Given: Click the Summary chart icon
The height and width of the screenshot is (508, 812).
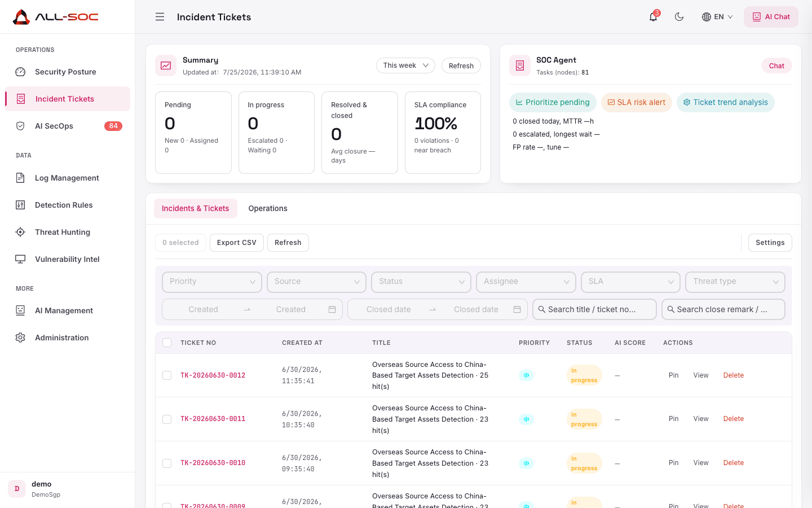Looking at the screenshot, I should 166,65.
